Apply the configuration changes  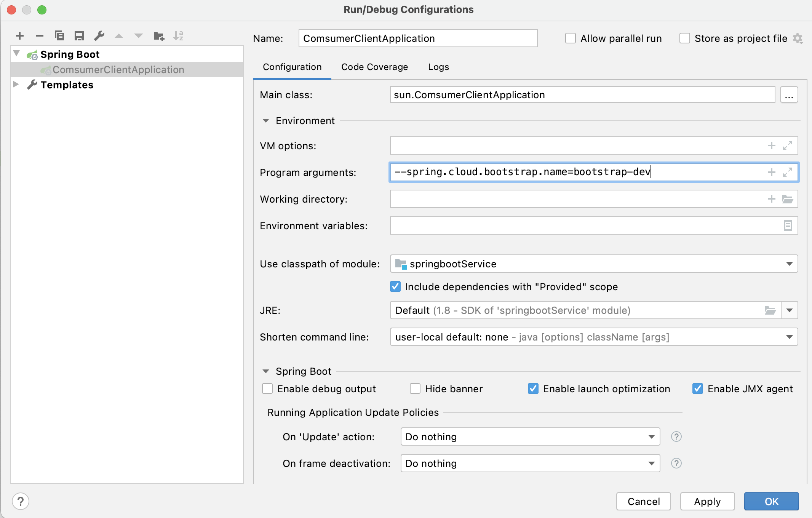(x=707, y=501)
